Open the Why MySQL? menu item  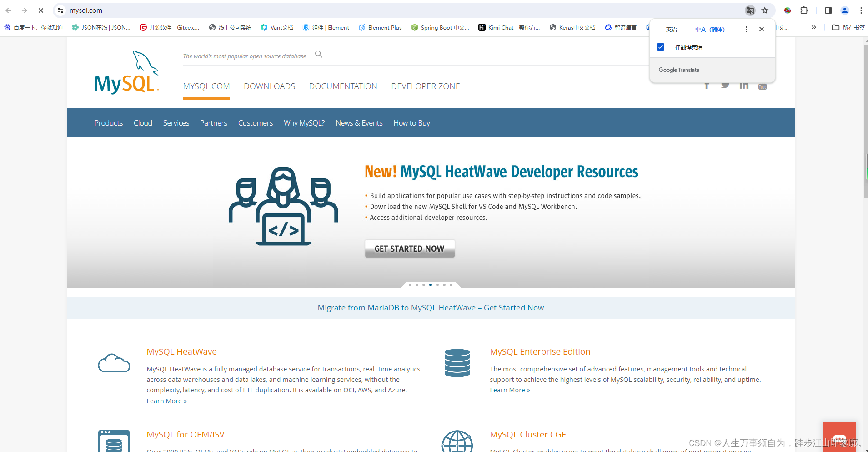(304, 123)
